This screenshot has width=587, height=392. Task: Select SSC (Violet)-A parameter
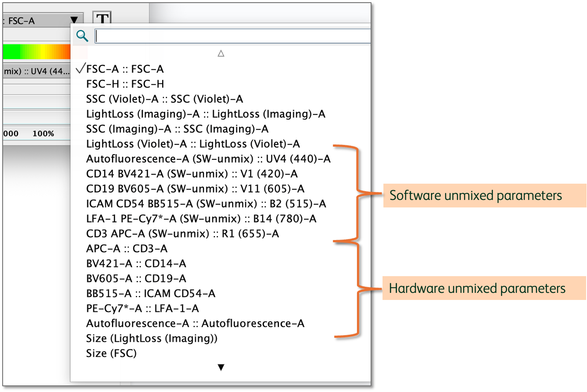point(164,99)
